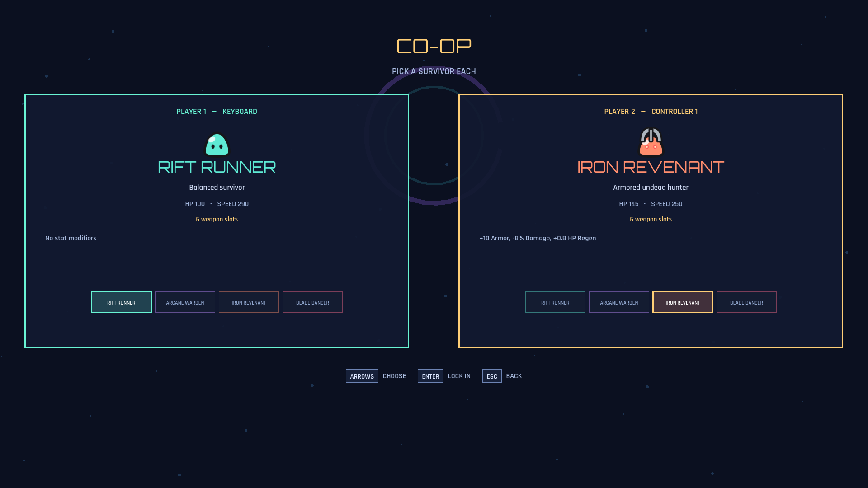
Task: Click Player 2's '6 weapon slots' text
Action: pos(651,219)
